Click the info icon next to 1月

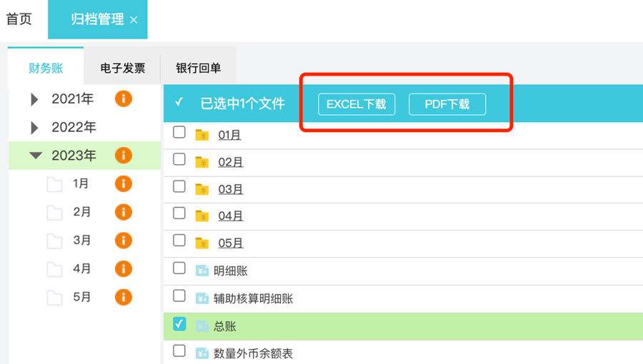click(x=124, y=183)
